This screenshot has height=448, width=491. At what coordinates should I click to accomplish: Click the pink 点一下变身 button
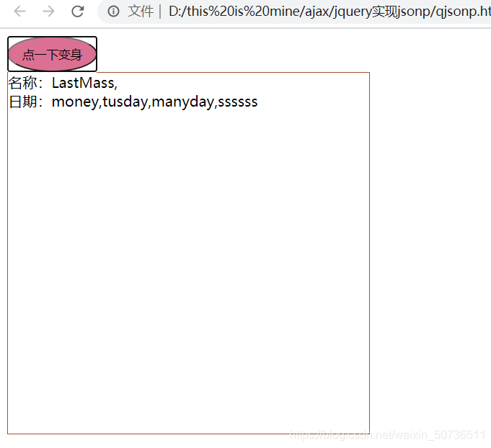click(53, 54)
